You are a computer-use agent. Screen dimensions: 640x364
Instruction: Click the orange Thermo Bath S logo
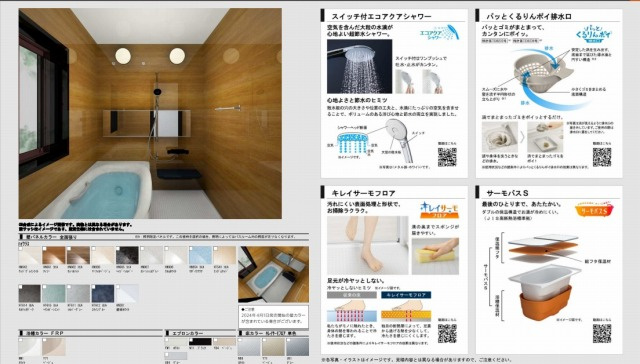[x=594, y=209]
